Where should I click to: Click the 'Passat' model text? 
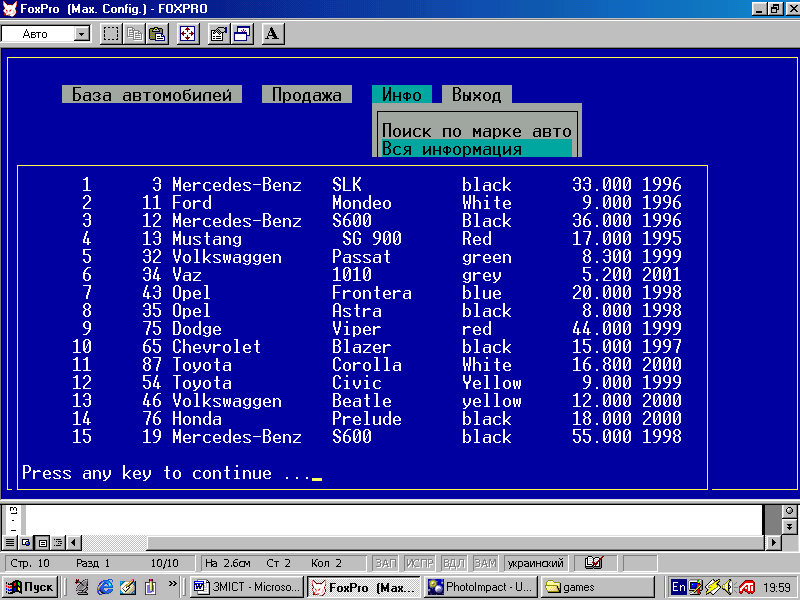pos(361,257)
